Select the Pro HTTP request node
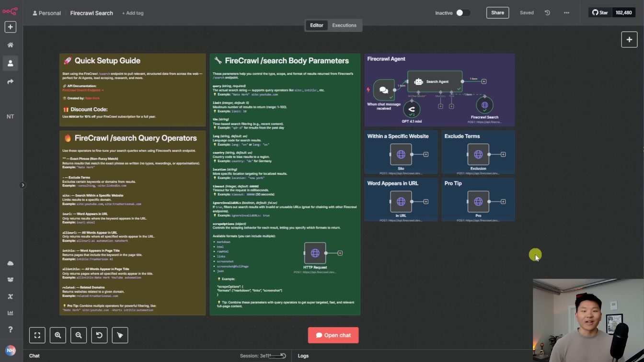Viewport: 644px width, 362px height. click(x=478, y=202)
